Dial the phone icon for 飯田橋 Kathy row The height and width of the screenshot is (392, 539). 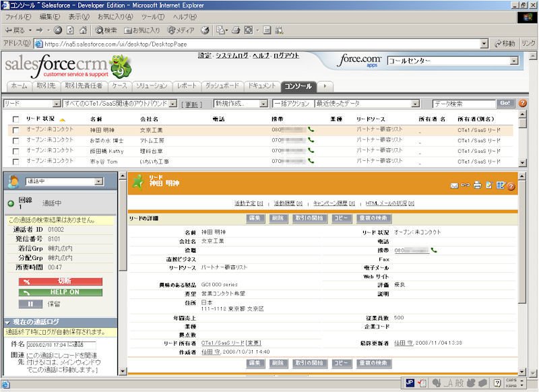point(311,150)
